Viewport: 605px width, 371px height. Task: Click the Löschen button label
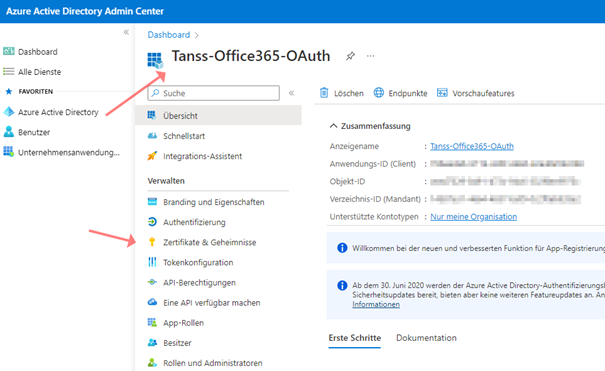point(349,93)
